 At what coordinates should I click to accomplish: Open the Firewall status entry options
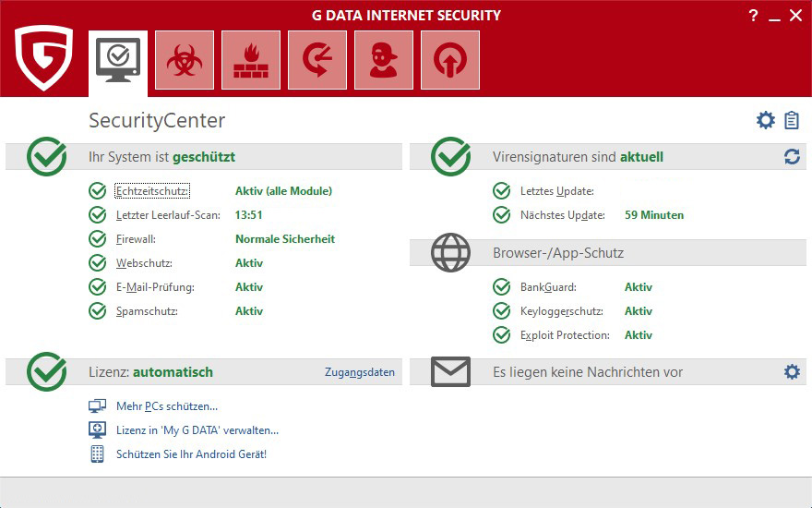pos(137,239)
